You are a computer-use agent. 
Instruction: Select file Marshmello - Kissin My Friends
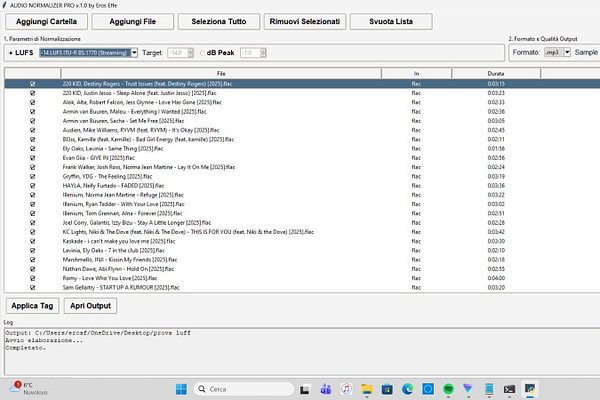120,260
